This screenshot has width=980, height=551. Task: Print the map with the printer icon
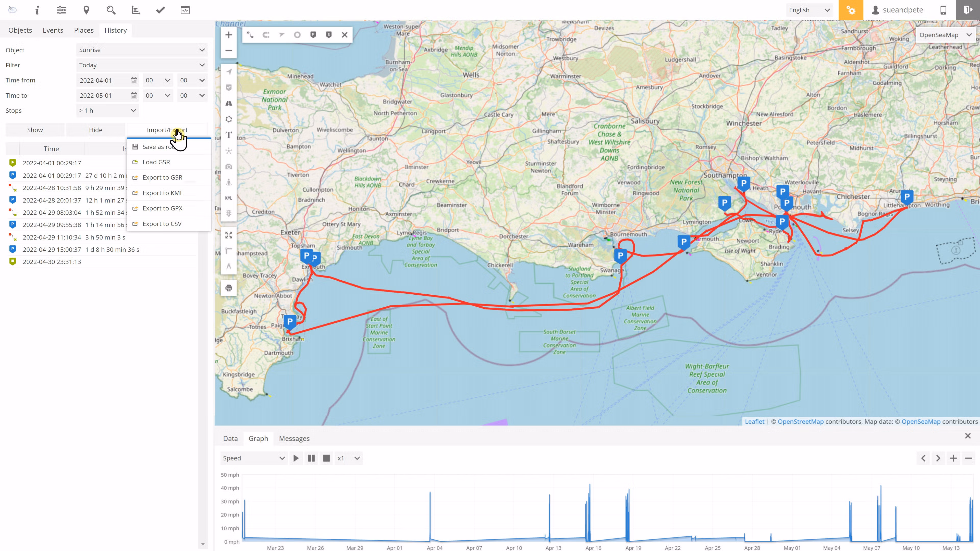coord(229,288)
